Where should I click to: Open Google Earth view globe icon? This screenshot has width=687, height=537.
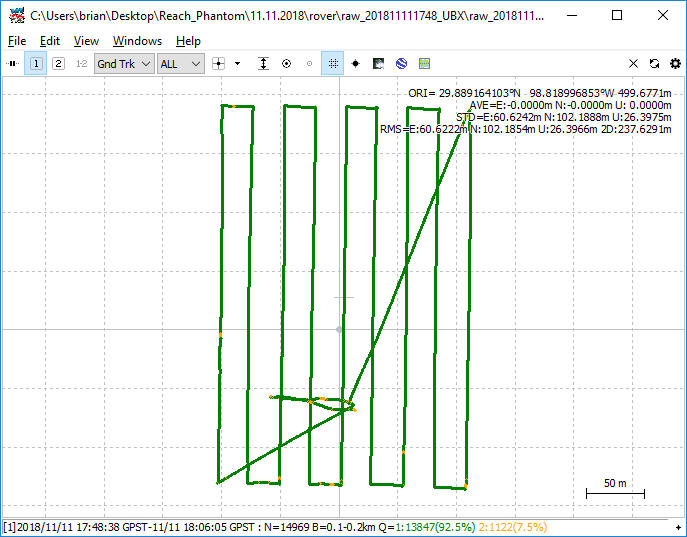pyautogui.click(x=401, y=64)
